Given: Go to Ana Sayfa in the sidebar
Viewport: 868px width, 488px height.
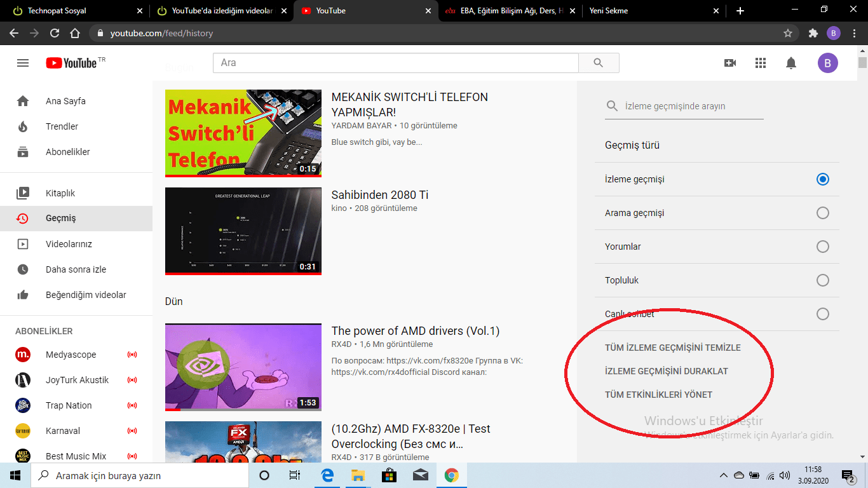Looking at the screenshot, I should tap(76, 101).
